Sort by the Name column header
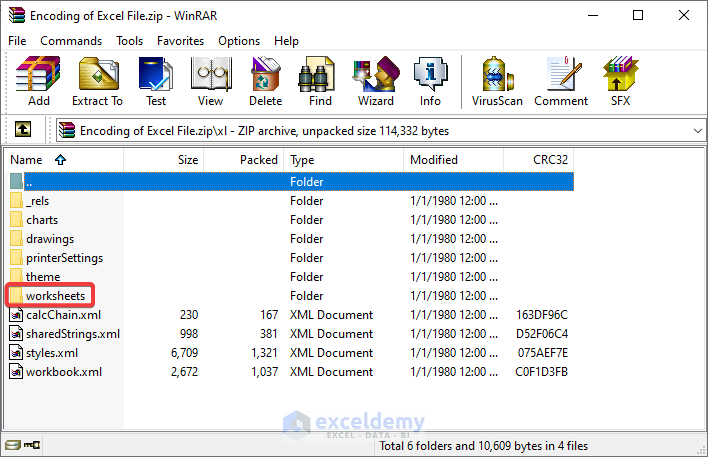Viewport: 708px width, 457px height. coord(65,160)
